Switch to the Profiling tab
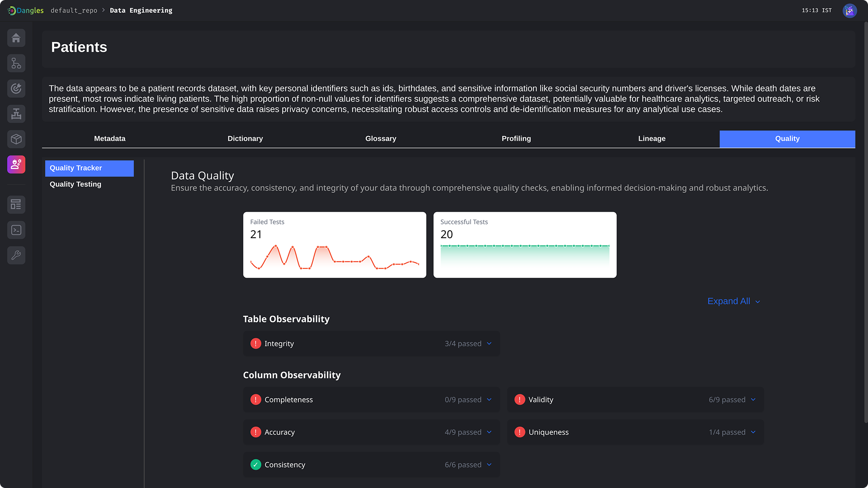Screen dimensions: 868x488 [516, 139]
